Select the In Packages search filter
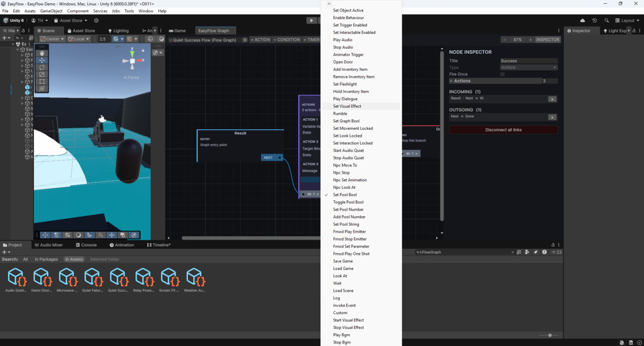This screenshot has height=346, width=644. point(46,259)
